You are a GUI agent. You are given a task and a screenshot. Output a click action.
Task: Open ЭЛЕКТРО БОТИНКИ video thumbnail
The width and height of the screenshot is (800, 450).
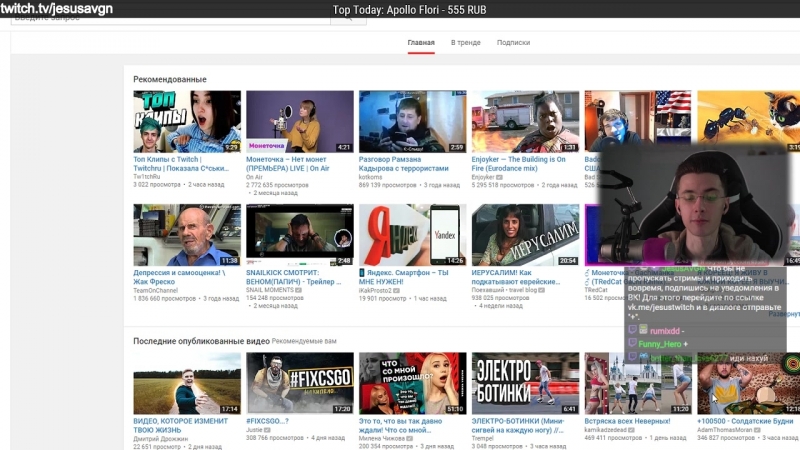click(x=525, y=383)
